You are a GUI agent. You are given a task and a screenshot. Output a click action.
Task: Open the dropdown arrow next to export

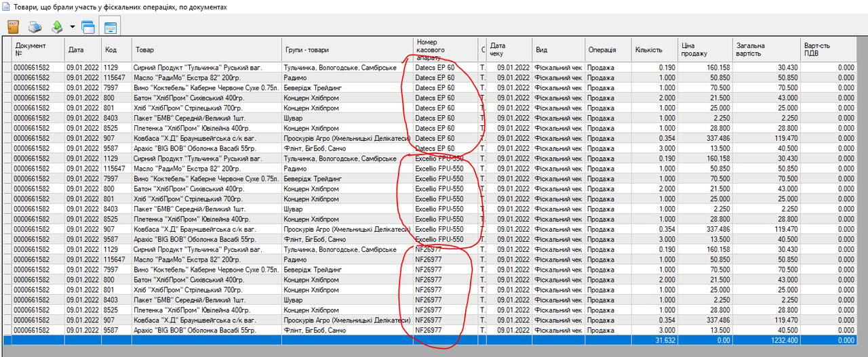[72, 27]
